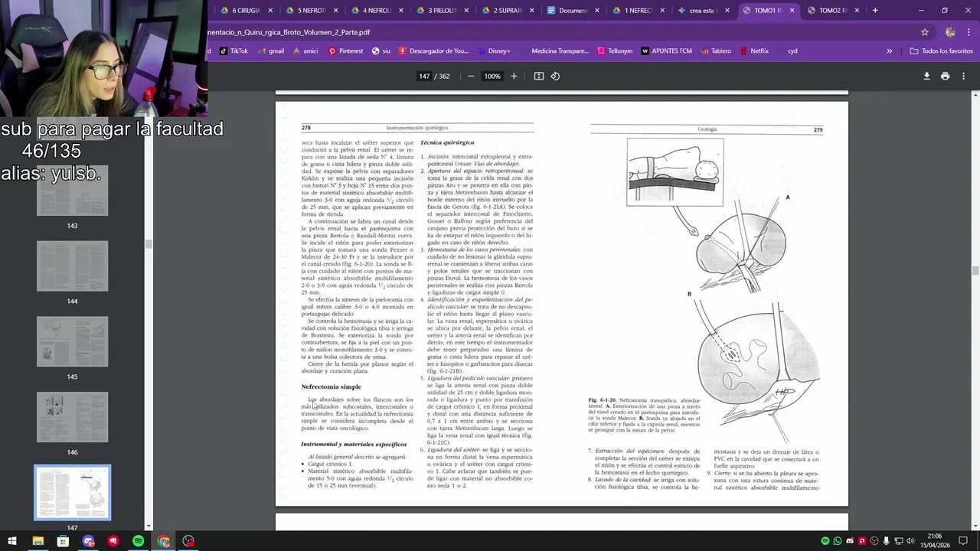The width and height of the screenshot is (980, 551).
Task: Open the Chrome profile avatar
Action: pos(950,32)
